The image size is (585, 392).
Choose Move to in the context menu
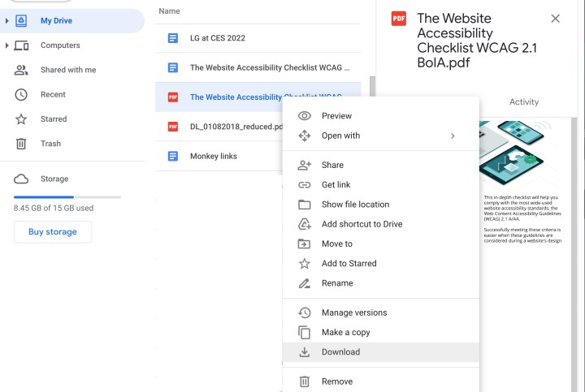(380, 243)
